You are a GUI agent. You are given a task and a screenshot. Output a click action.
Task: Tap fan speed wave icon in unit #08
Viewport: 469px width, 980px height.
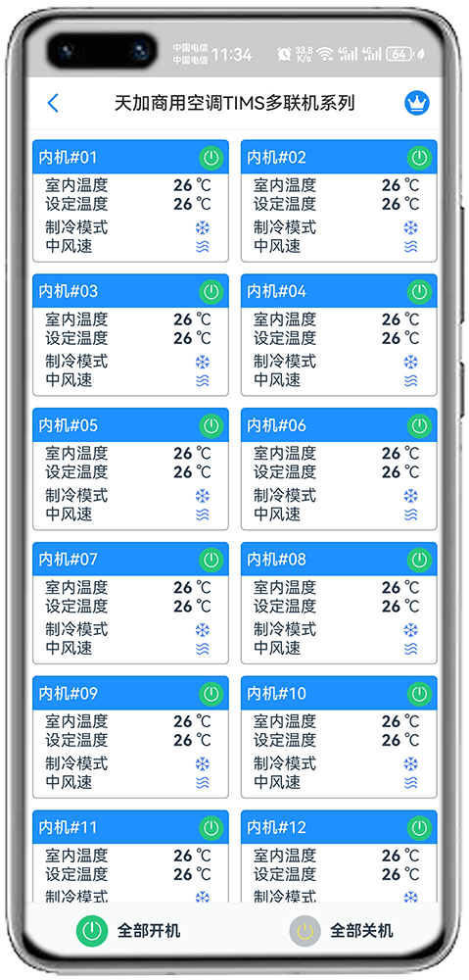[x=410, y=649]
